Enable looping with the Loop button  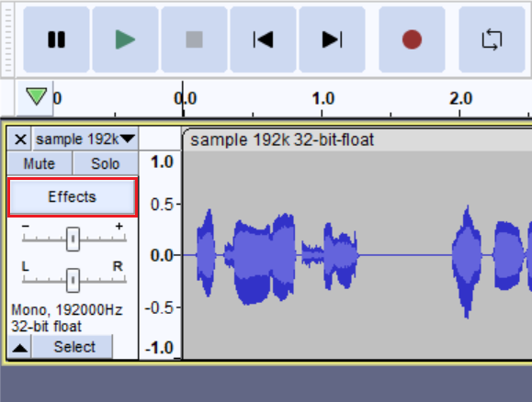click(x=492, y=39)
